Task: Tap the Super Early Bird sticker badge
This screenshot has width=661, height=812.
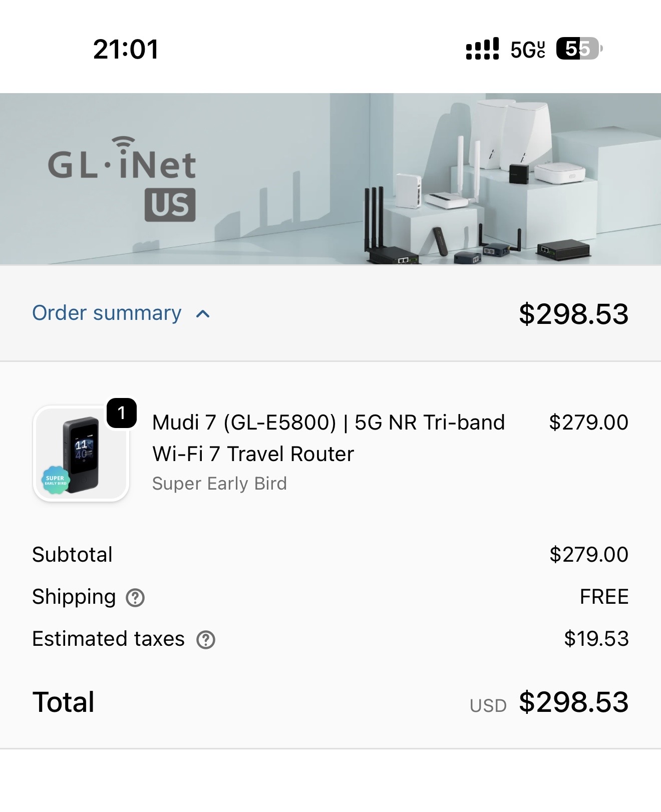Action: 55,480
